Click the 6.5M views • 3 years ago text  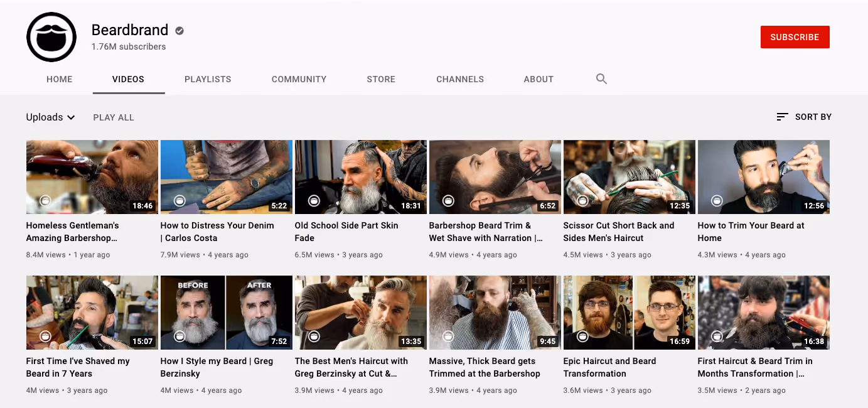339,255
